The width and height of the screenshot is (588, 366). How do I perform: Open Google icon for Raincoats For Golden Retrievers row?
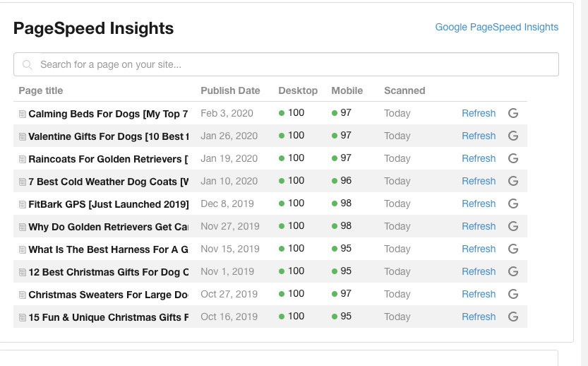(x=513, y=158)
